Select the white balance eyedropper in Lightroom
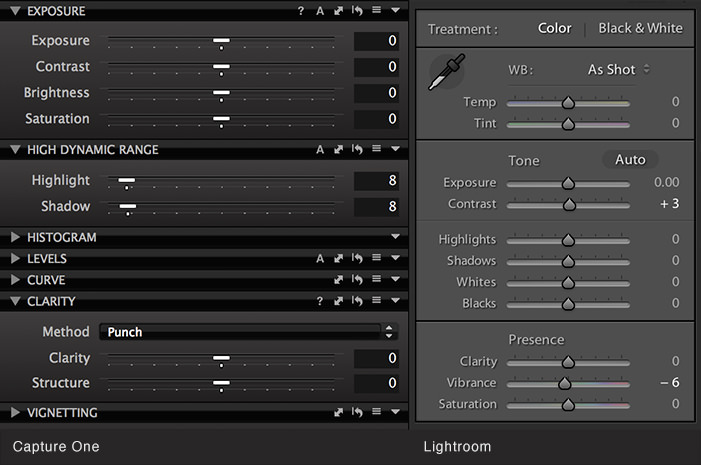Screen dimensions: 701x465 447,72
